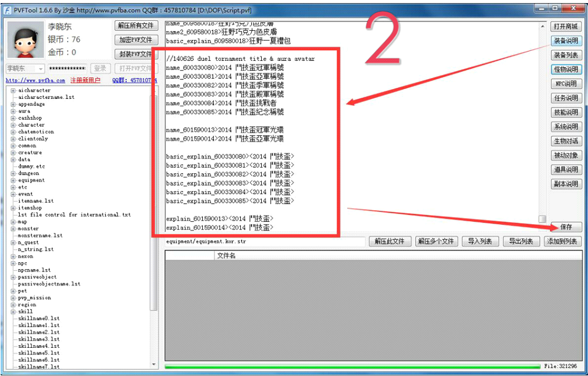This screenshot has height=376, width=588.
Task: Click the 技能说明 button
Action: pos(565,112)
